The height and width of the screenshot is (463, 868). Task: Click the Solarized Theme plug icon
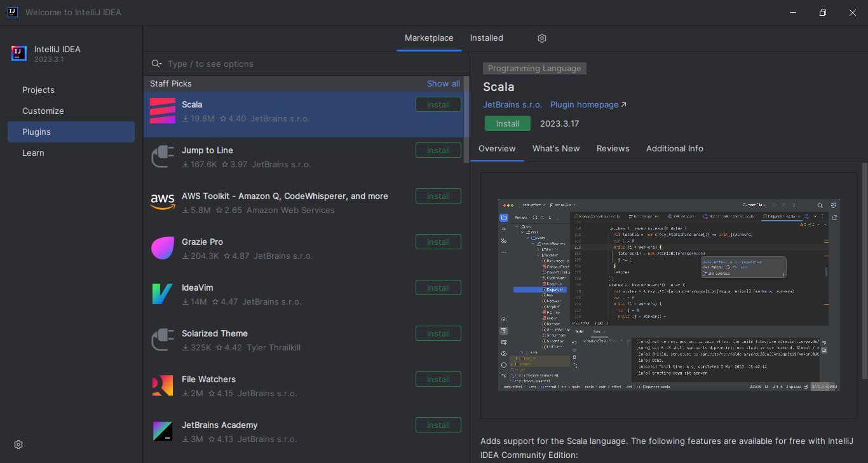click(163, 340)
